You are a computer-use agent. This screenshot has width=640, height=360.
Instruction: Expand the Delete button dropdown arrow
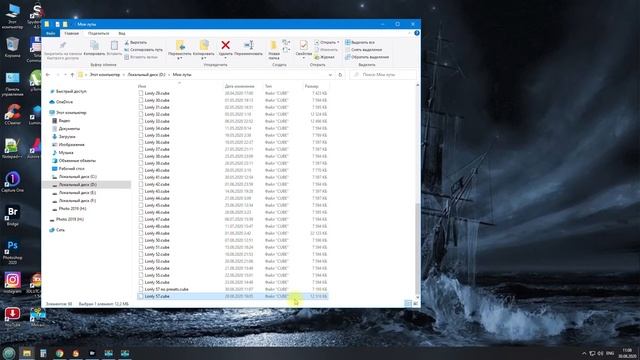(225, 58)
